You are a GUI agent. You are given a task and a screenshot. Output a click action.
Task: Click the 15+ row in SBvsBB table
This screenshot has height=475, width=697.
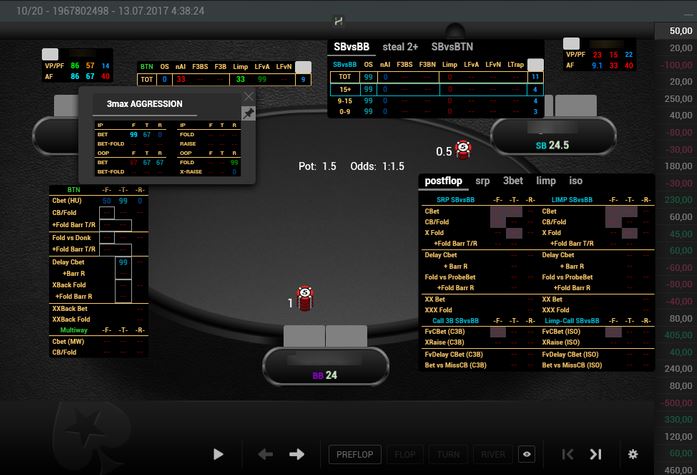345,88
